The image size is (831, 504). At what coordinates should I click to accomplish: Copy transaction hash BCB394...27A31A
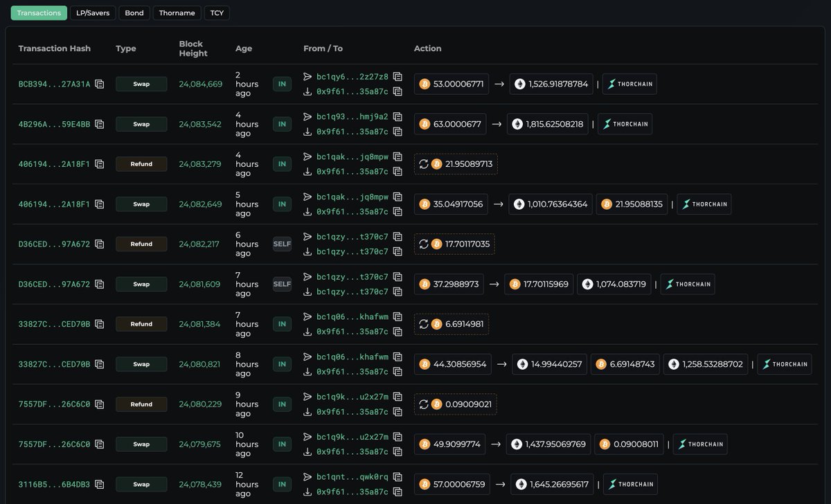click(100, 84)
